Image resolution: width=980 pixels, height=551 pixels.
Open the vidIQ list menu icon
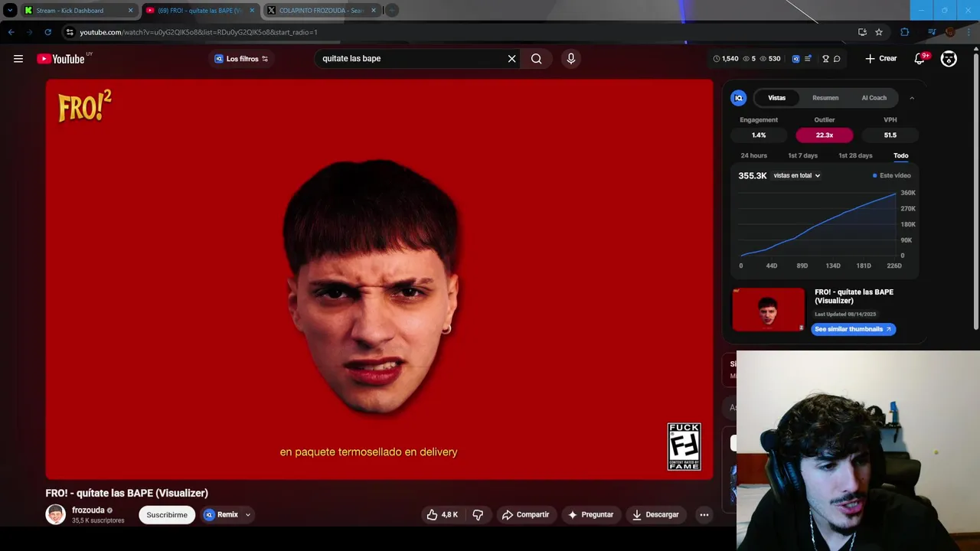pyautogui.click(x=808, y=59)
